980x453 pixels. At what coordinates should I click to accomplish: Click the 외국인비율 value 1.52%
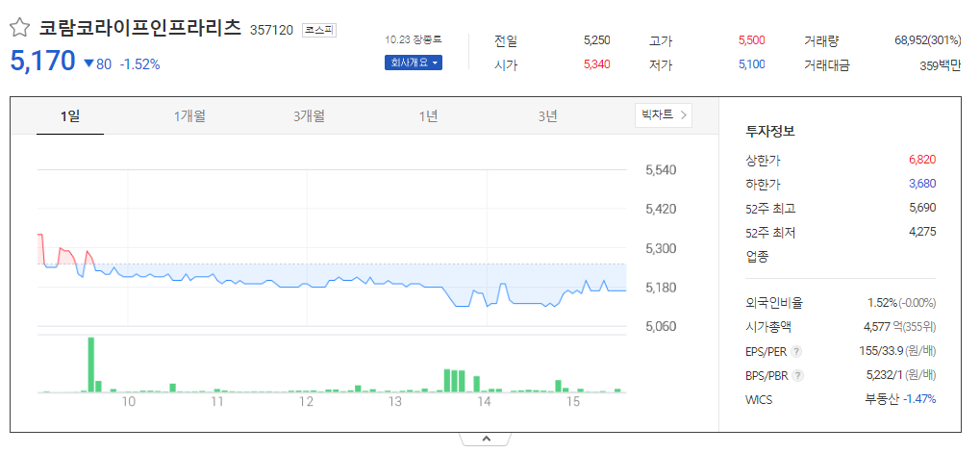pos(883,303)
